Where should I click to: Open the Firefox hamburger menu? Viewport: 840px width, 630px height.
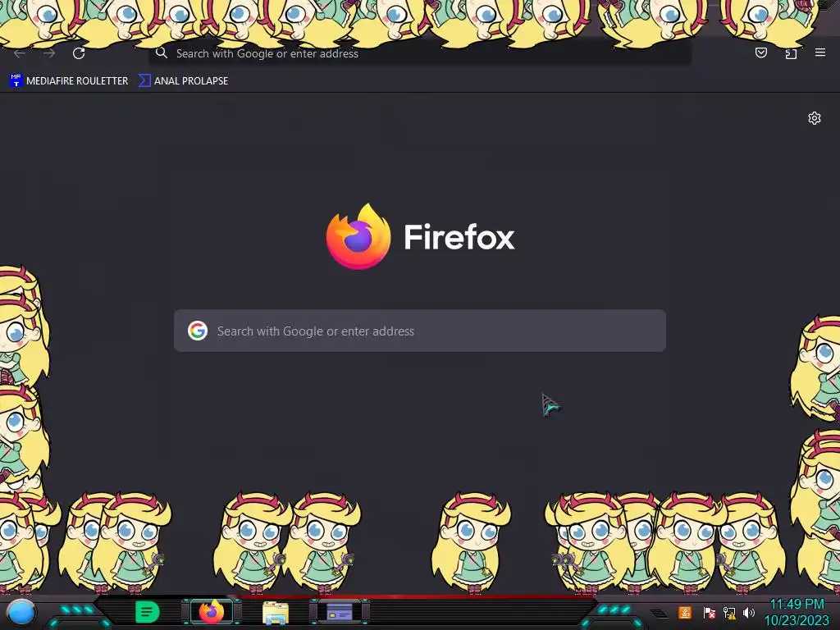[x=820, y=52]
